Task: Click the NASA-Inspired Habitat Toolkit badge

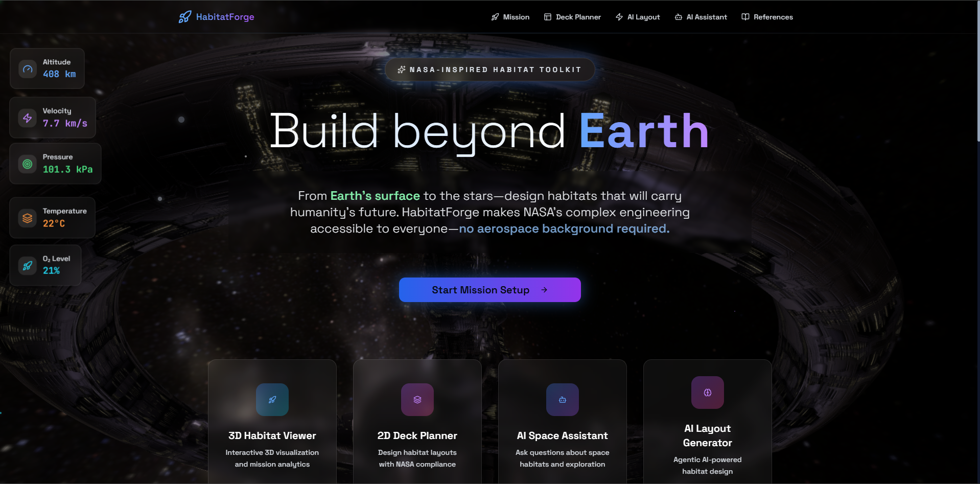Action: (x=490, y=70)
